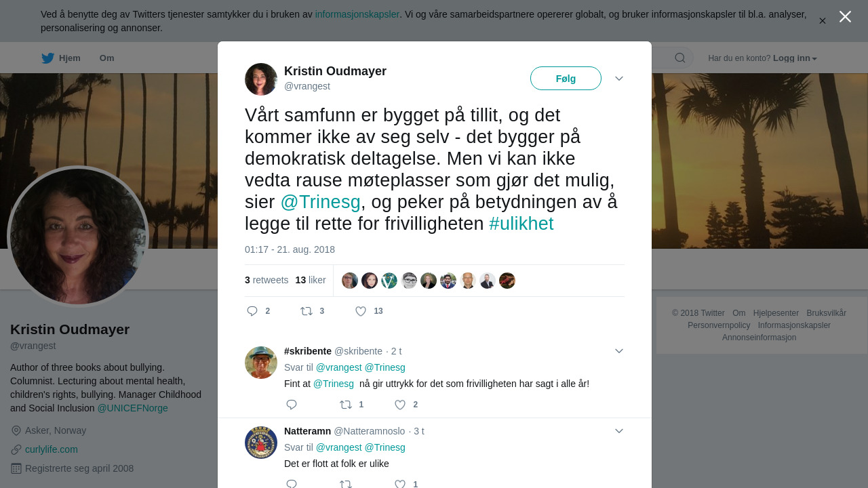
Task: Click the Twitter bird home icon
Action: tap(47, 58)
